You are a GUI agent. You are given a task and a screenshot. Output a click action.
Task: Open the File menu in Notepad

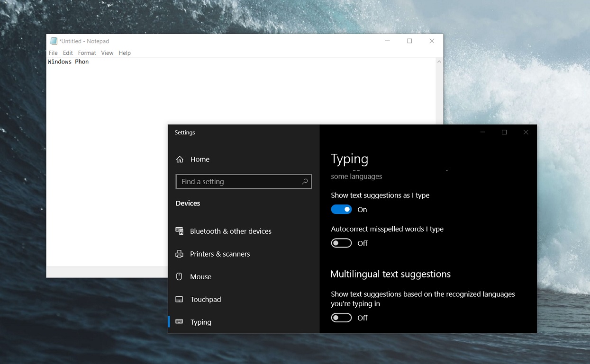53,53
